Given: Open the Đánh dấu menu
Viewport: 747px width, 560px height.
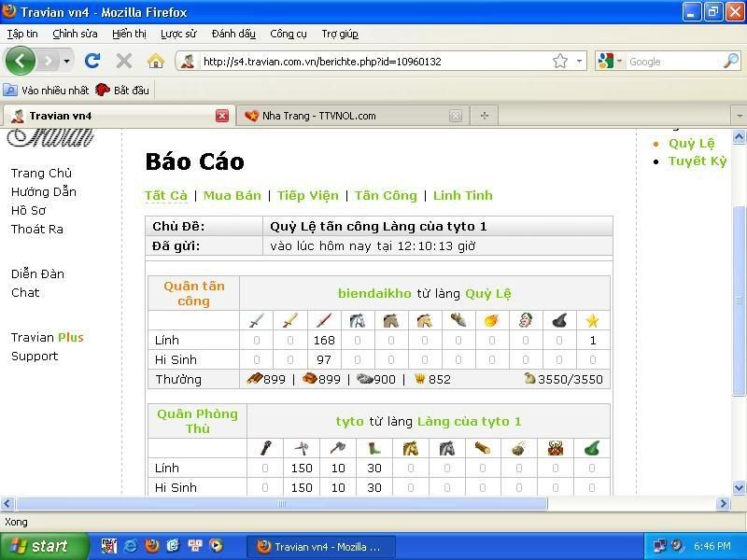Looking at the screenshot, I should pyautogui.click(x=233, y=34).
